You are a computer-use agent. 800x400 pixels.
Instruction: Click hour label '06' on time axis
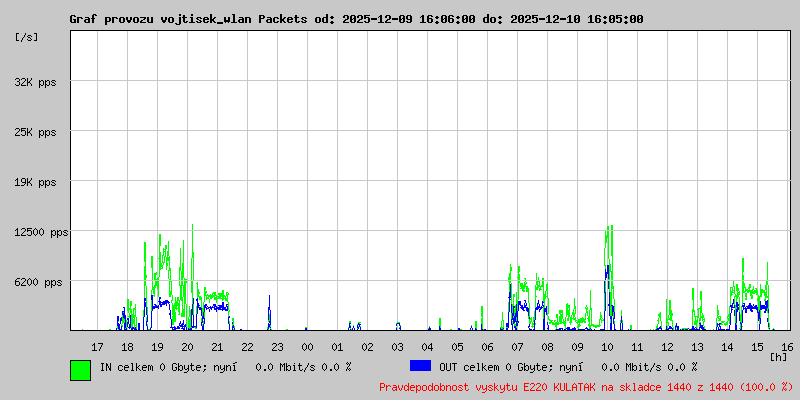(x=487, y=347)
